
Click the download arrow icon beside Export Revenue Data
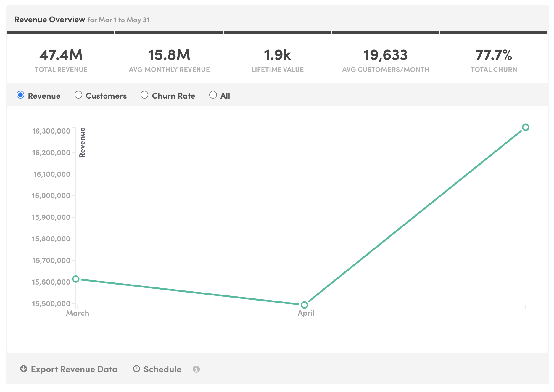tap(23, 369)
